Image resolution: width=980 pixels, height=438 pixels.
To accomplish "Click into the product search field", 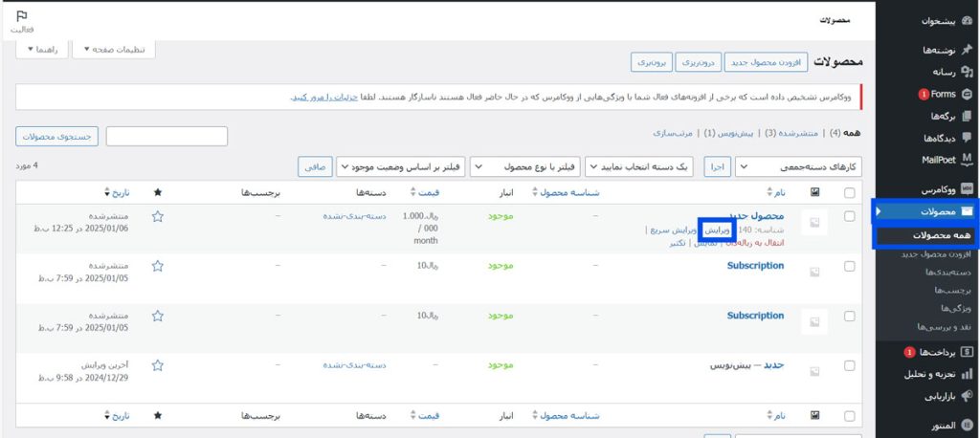I will tap(167, 136).
